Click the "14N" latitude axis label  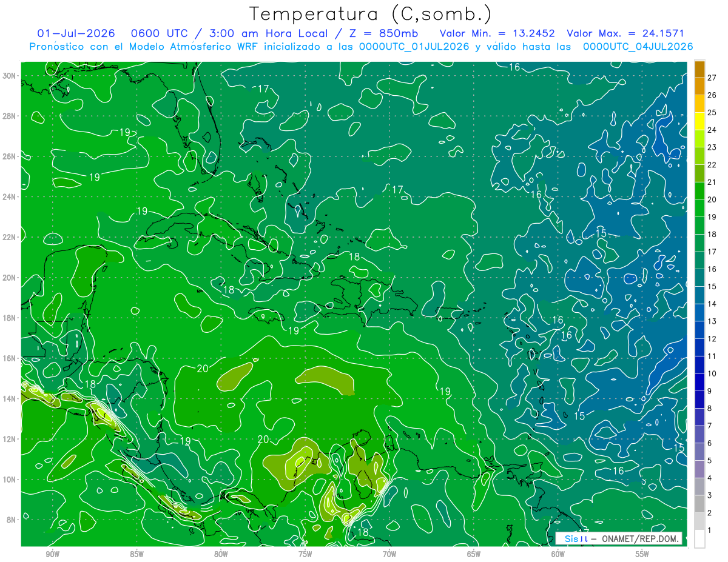point(10,399)
